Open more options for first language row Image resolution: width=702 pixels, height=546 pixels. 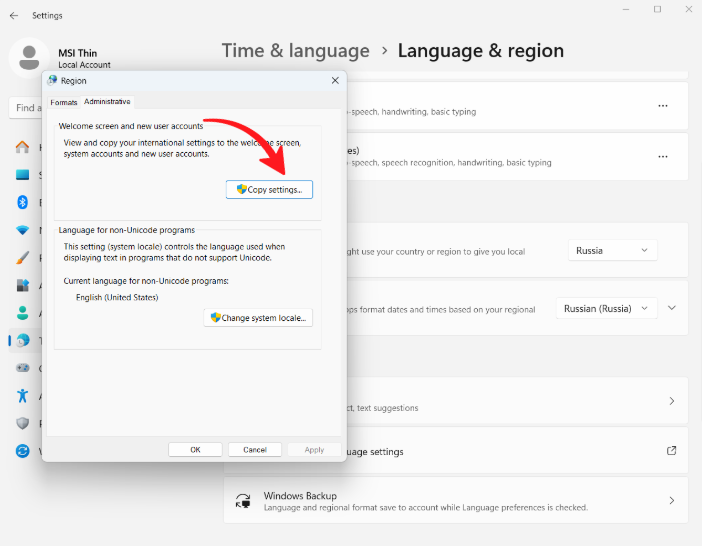(x=663, y=106)
